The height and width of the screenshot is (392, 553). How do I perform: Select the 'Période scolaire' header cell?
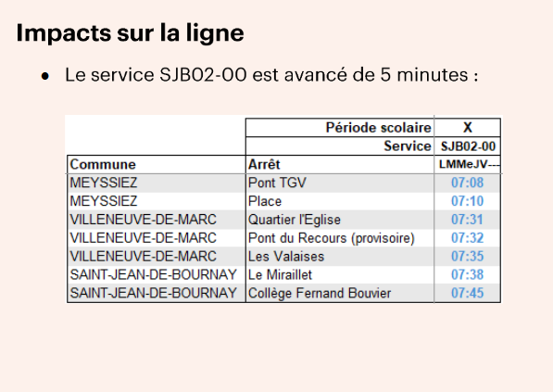[340, 128]
